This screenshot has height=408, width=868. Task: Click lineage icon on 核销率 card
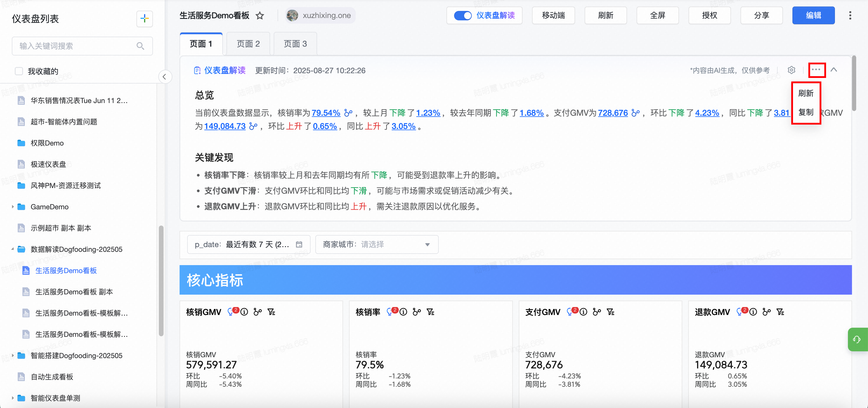(x=417, y=312)
